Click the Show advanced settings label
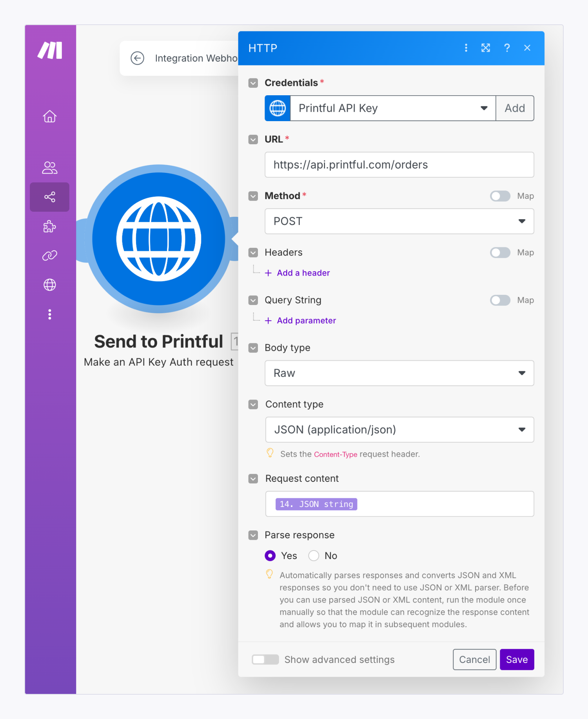Screen dimensions: 588x719 339,659
